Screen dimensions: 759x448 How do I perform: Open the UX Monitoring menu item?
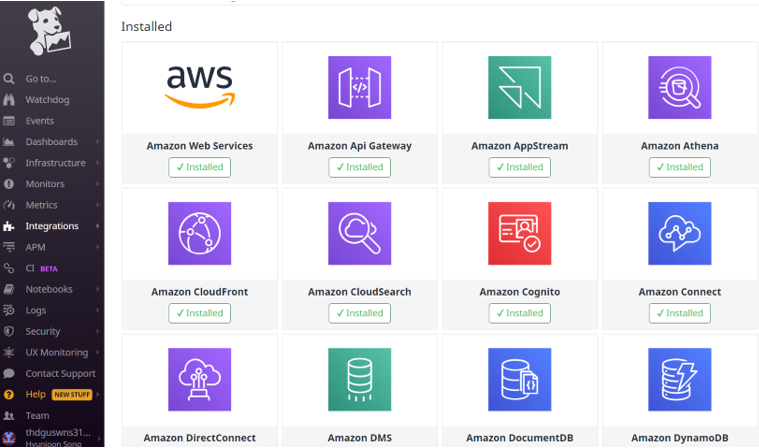click(x=57, y=352)
